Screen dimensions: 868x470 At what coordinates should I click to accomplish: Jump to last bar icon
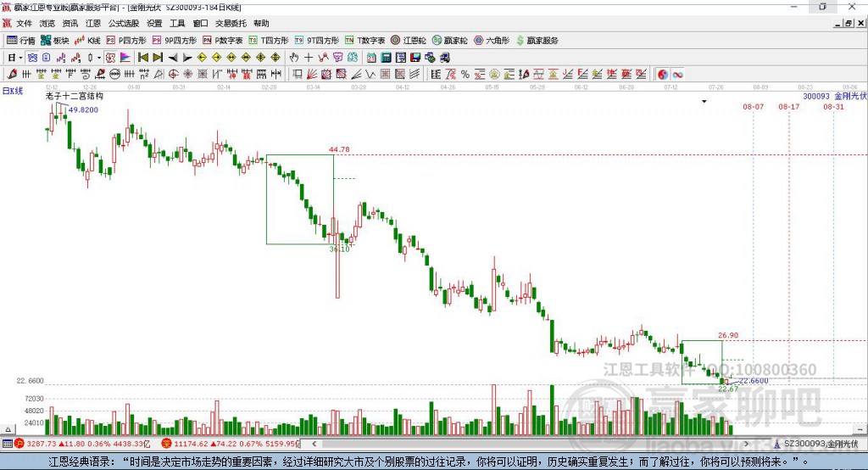pos(158,58)
